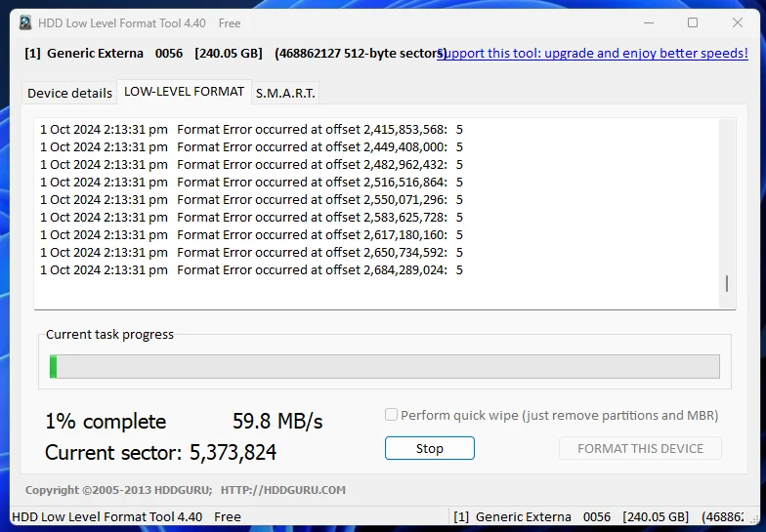Select log entry at offset 2,516,516,864
Viewport: 766px width, 532px height.
coord(251,182)
